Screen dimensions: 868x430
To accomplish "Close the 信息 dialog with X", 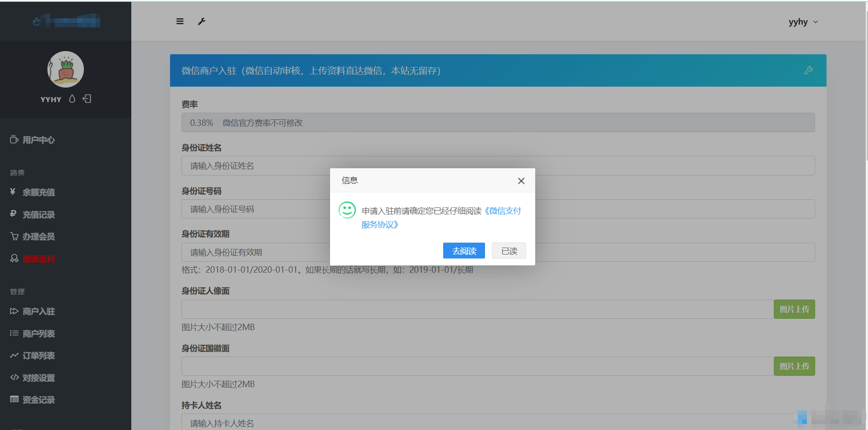I will pos(521,181).
